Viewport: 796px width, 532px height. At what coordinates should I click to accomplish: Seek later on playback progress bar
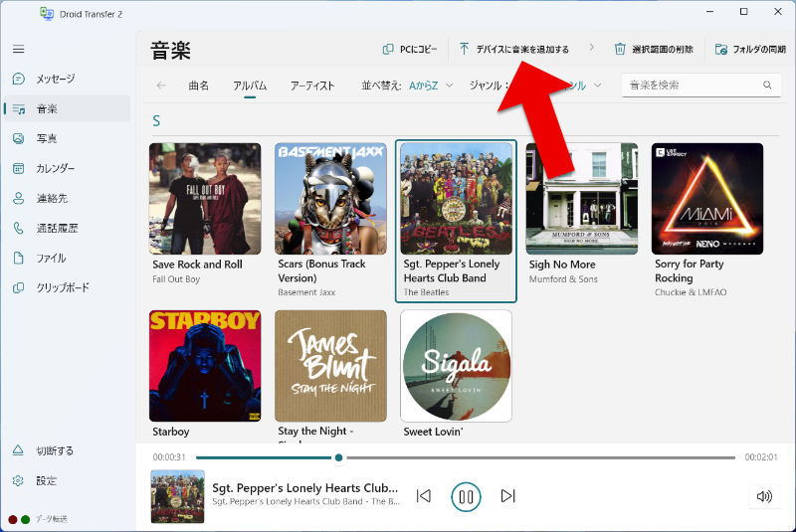tap(540, 457)
